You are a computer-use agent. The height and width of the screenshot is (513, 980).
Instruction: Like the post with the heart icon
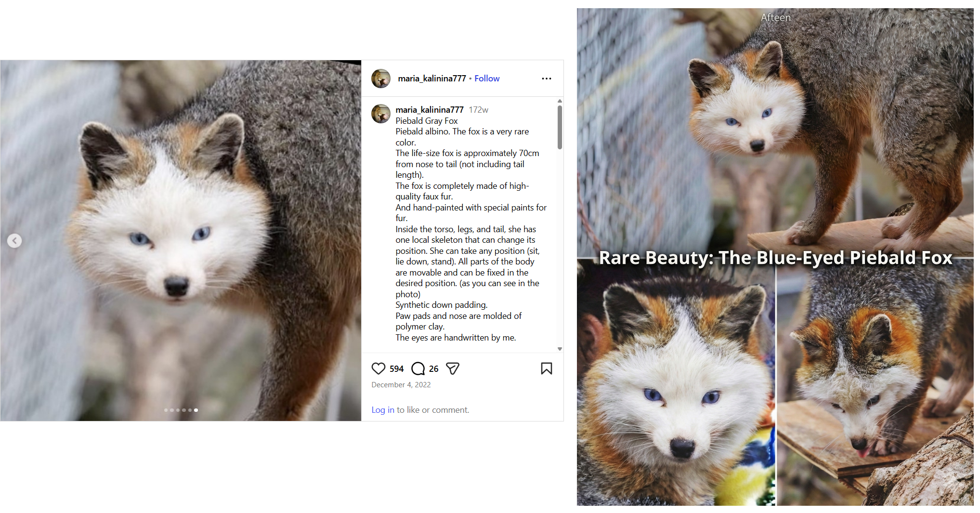(x=379, y=368)
